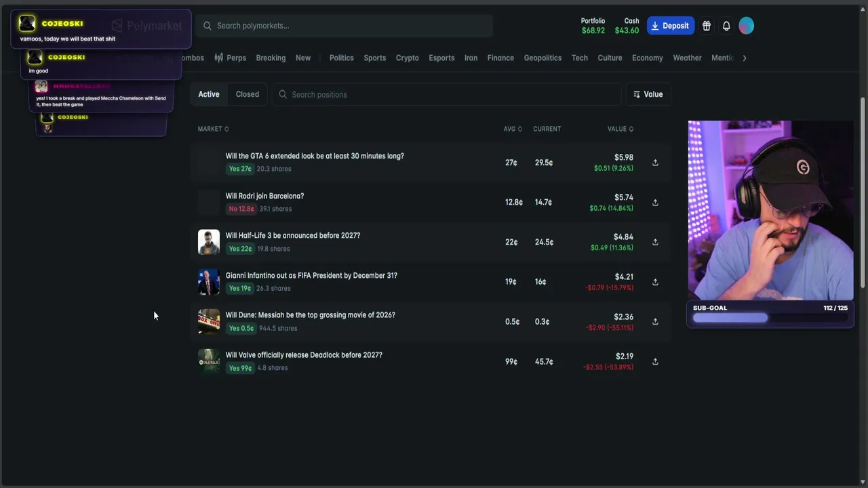Open the Iran category
This screenshot has height=488, width=868.
[x=471, y=58]
